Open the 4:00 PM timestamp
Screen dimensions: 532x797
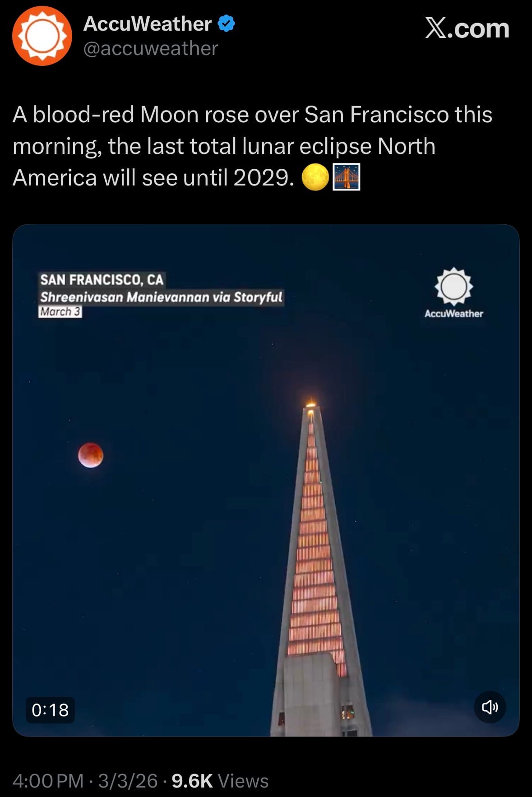pyautogui.click(x=48, y=781)
